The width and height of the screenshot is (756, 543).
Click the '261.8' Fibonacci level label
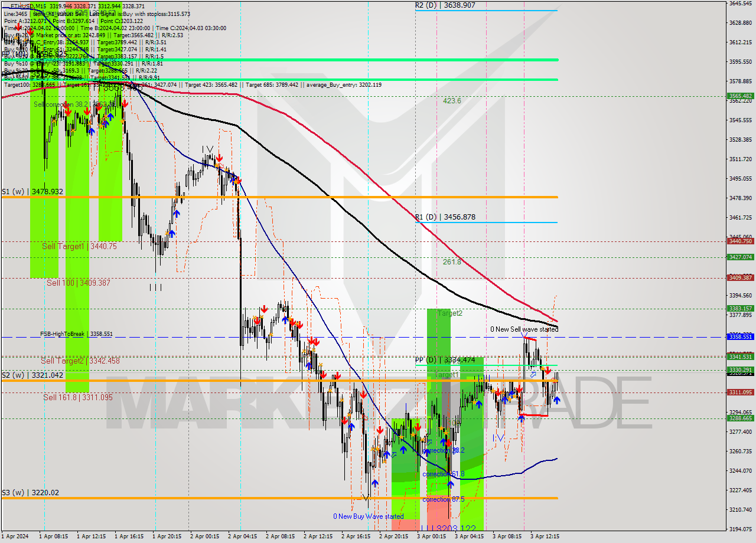(x=452, y=261)
